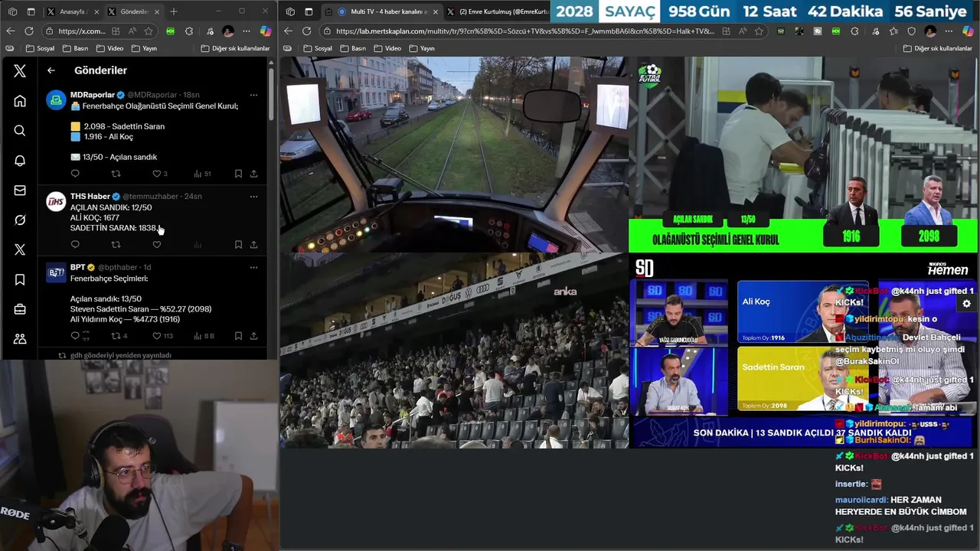This screenshot has width=980, height=551.
Task: Switch to Anasayfa tab in left browser
Action: 72,11
